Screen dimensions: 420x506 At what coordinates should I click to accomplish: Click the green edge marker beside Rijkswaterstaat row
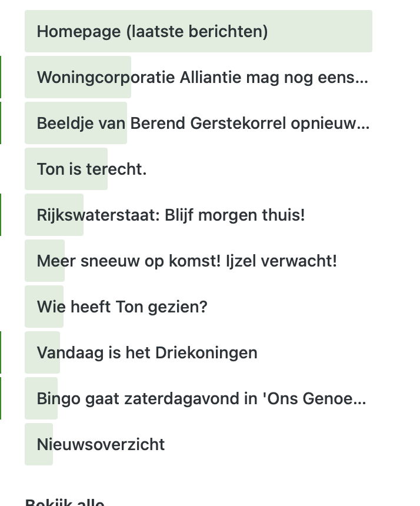click(1, 215)
